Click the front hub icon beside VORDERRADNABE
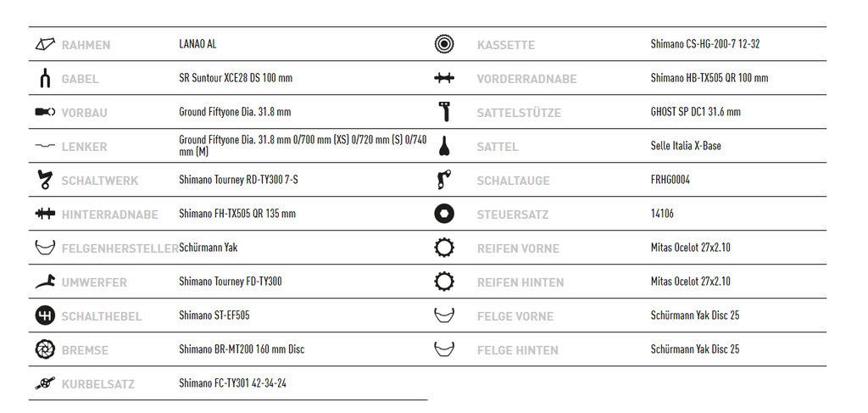 (x=444, y=78)
